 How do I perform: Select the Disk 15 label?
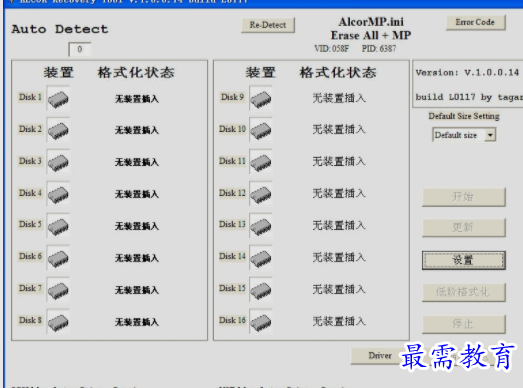[232, 288]
